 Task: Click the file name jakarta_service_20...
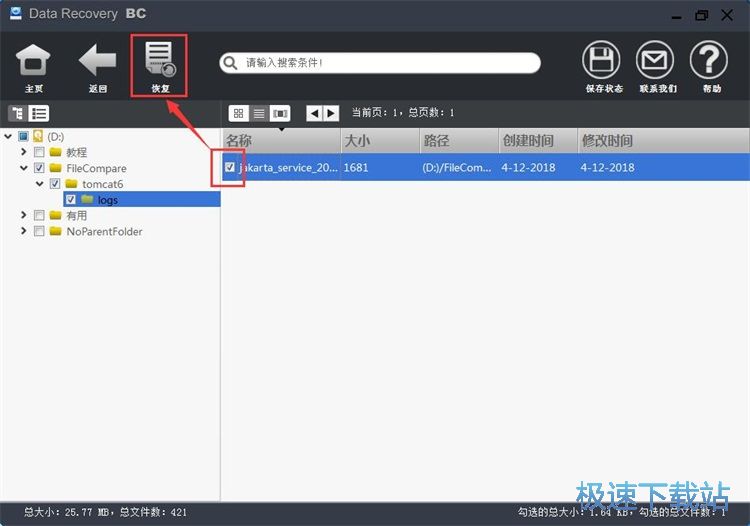288,167
